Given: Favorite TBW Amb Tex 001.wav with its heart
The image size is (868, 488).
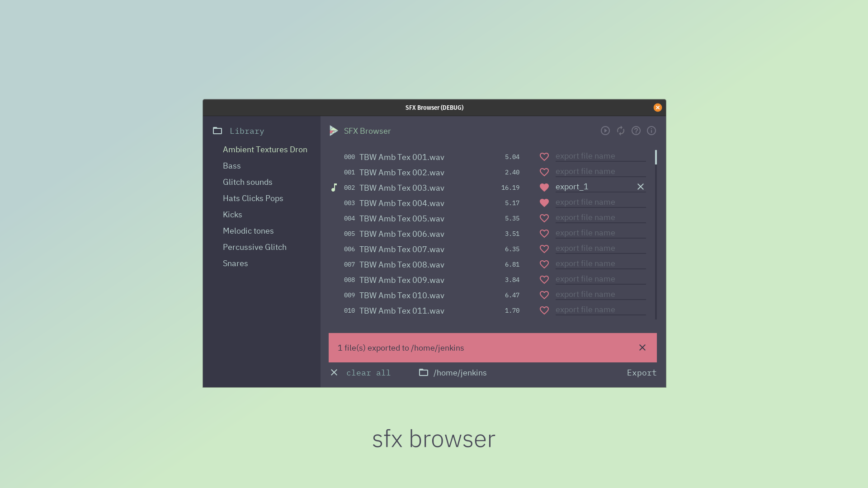Looking at the screenshot, I should 544,157.
